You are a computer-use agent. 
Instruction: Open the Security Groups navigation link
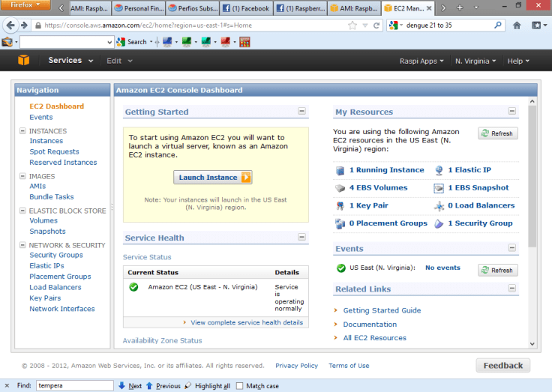click(56, 256)
